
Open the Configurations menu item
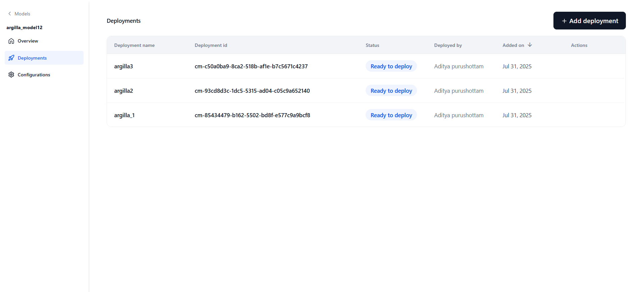click(x=34, y=75)
